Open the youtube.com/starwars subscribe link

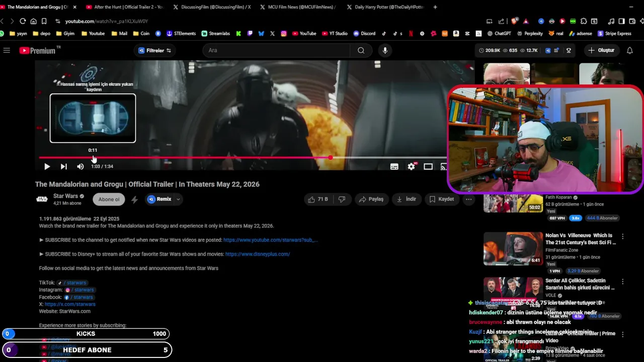pos(271,240)
